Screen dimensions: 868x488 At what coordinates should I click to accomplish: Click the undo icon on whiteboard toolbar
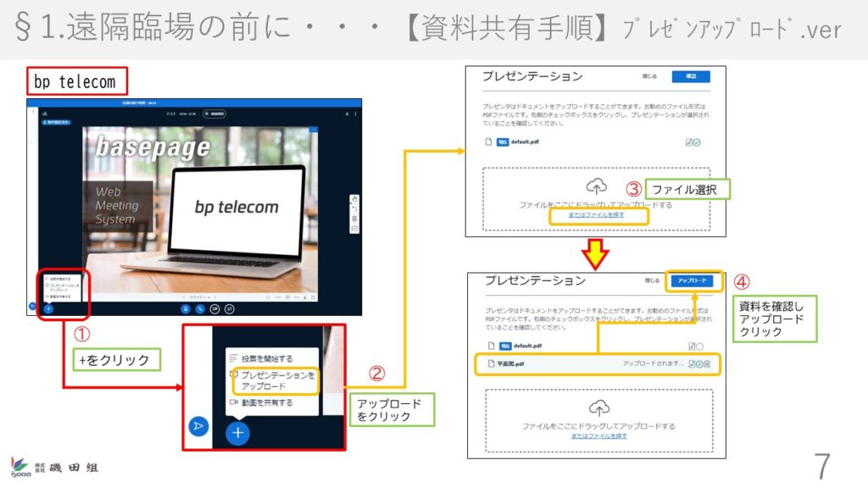point(354,209)
